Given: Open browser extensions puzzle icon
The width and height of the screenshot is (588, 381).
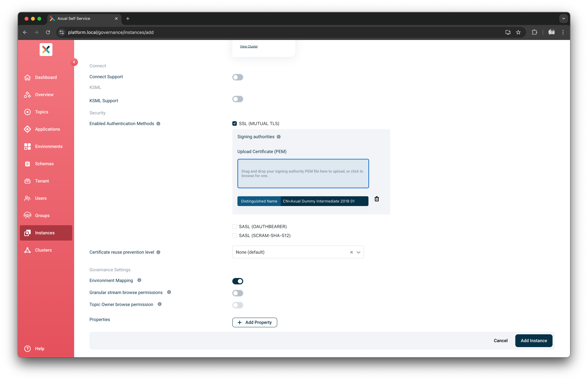Looking at the screenshot, I should 534,32.
